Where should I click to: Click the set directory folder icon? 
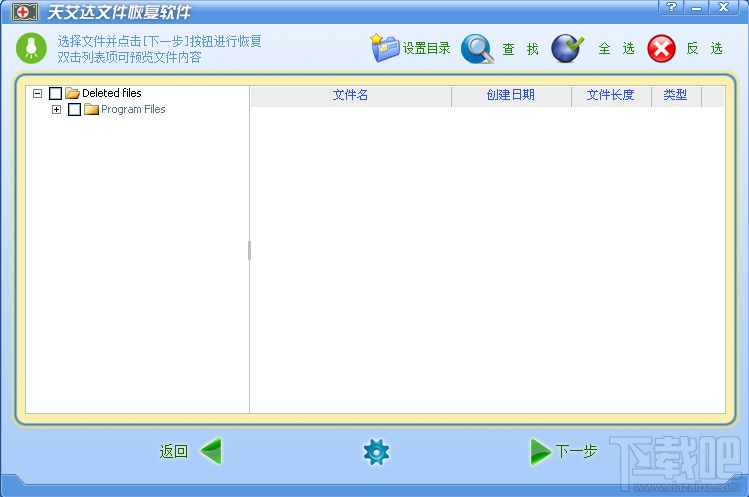385,48
